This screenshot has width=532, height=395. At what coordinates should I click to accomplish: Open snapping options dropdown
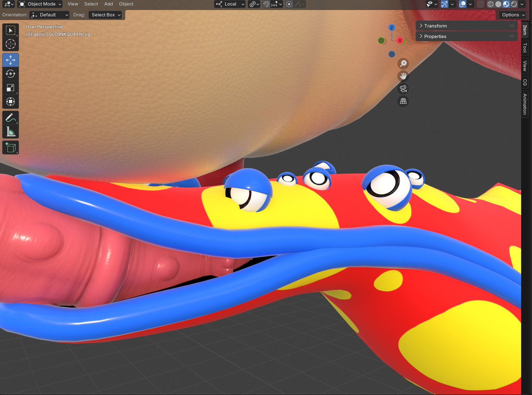click(x=277, y=4)
